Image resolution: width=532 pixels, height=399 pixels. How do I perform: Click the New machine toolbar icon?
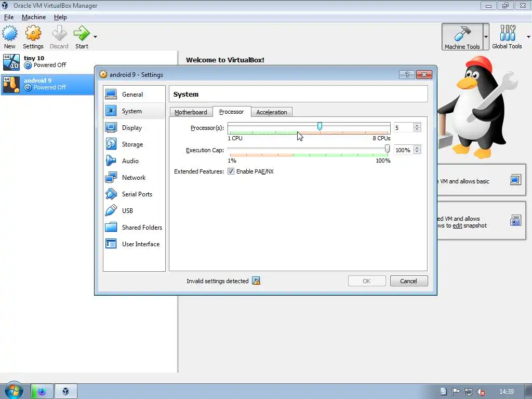click(x=9, y=37)
